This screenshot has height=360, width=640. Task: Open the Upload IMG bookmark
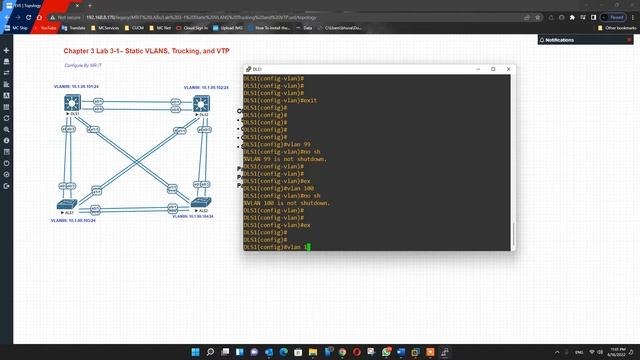tap(228, 28)
